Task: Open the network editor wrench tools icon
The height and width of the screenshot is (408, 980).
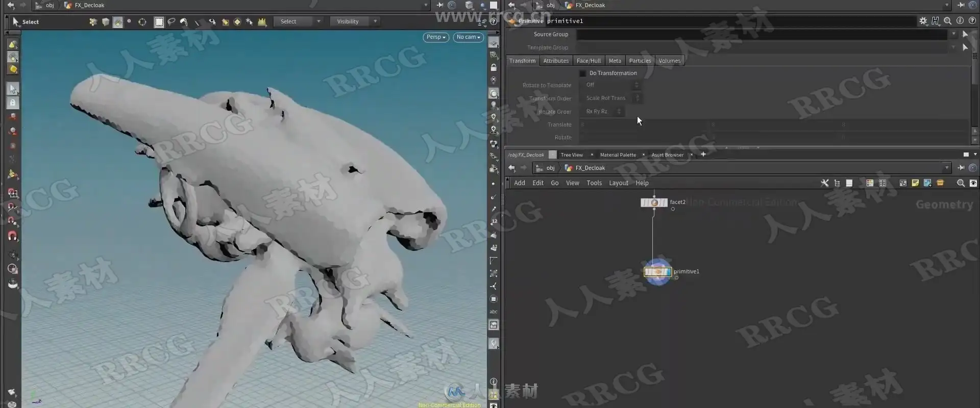Action: click(x=824, y=183)
